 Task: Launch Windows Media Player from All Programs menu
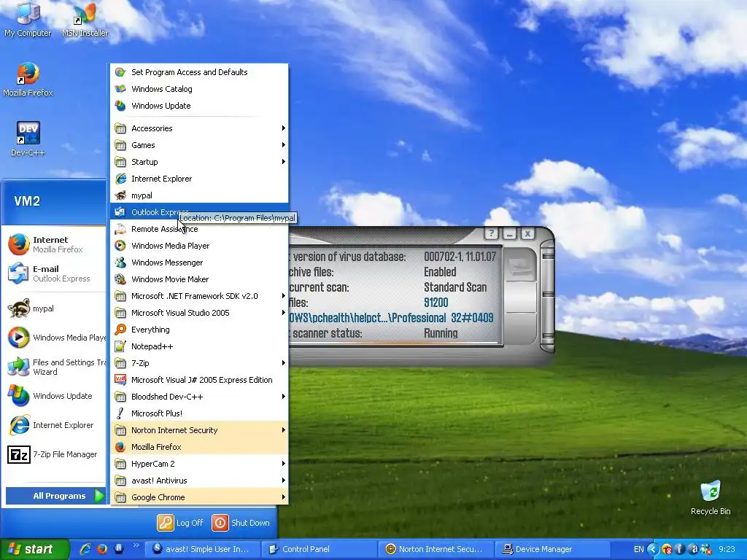[199, 246]
